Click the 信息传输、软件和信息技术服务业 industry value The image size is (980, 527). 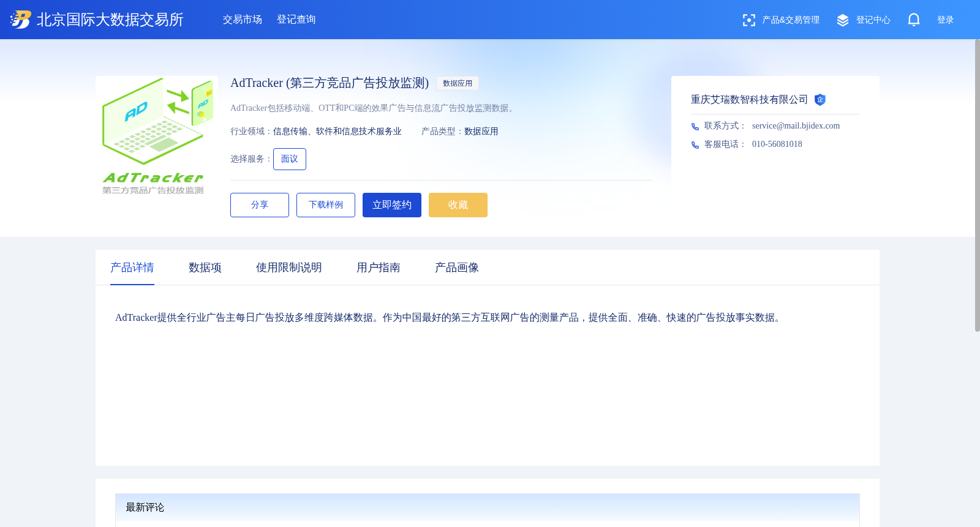click(x=337, y=132)
